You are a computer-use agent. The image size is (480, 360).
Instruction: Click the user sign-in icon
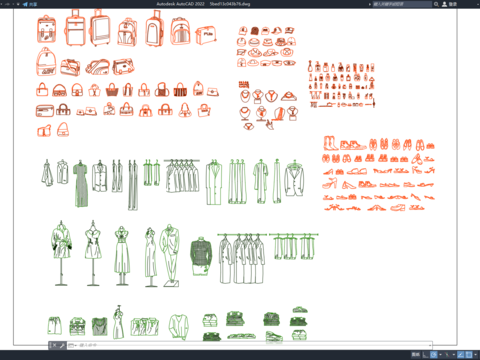444,4
